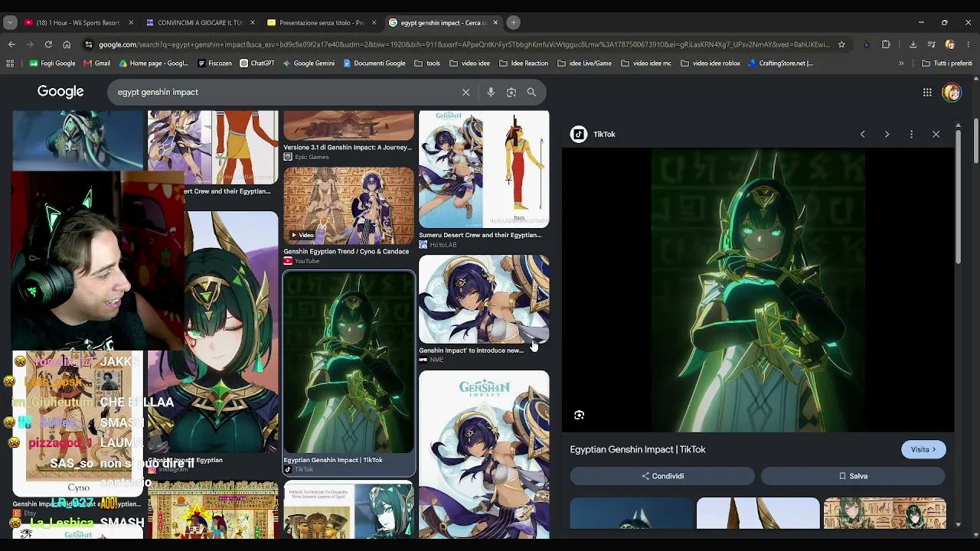Click the Google logo
Viewport: 980px width, 551px height.
(60, 92)
